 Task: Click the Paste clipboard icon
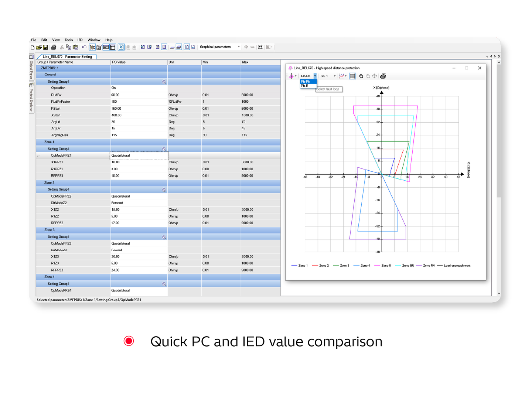[x=75, y=47]
